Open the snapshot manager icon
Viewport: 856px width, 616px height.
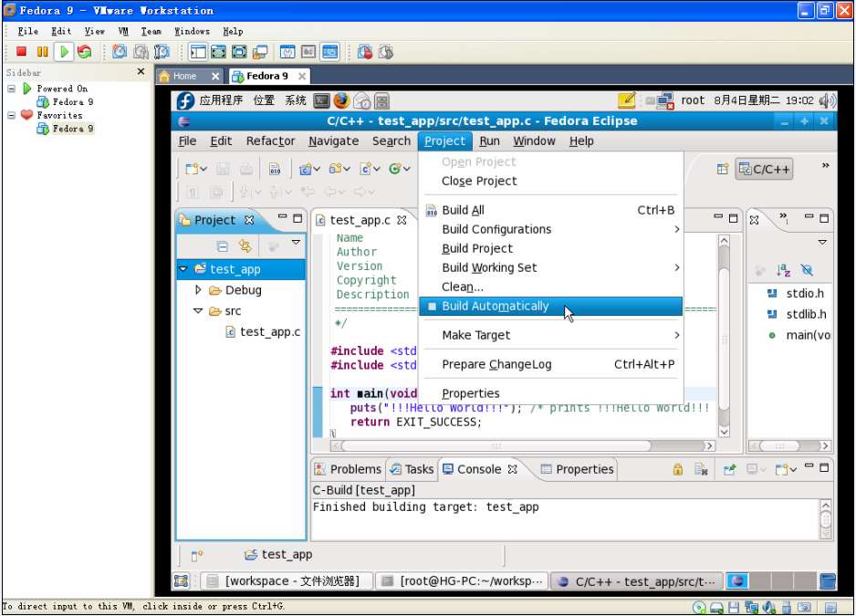click(162, 52)
